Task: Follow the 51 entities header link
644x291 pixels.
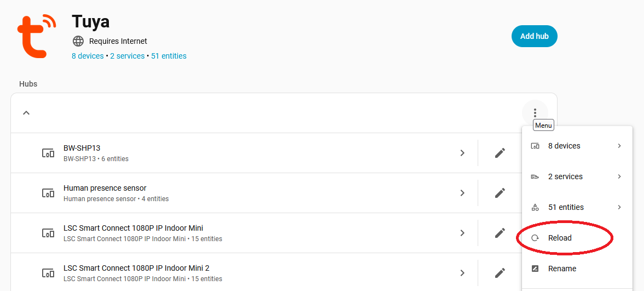Action: [x=169, y=56]
